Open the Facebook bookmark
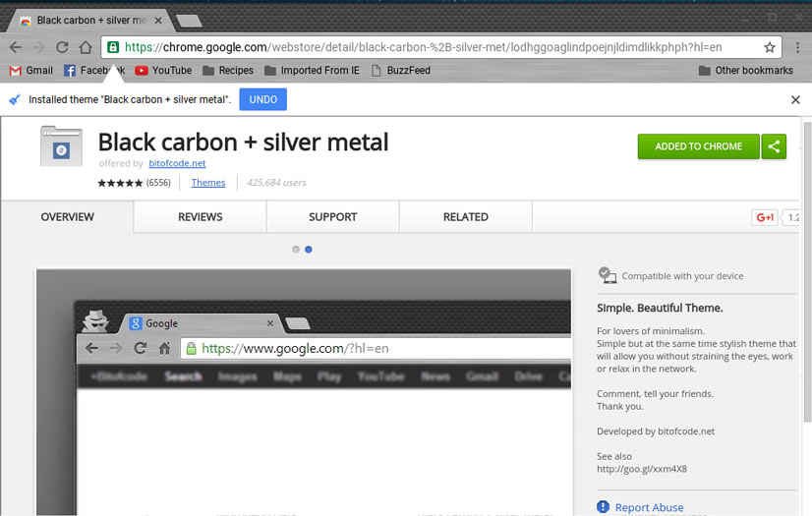Screen dimensions: 812x516 pos(94,71)
